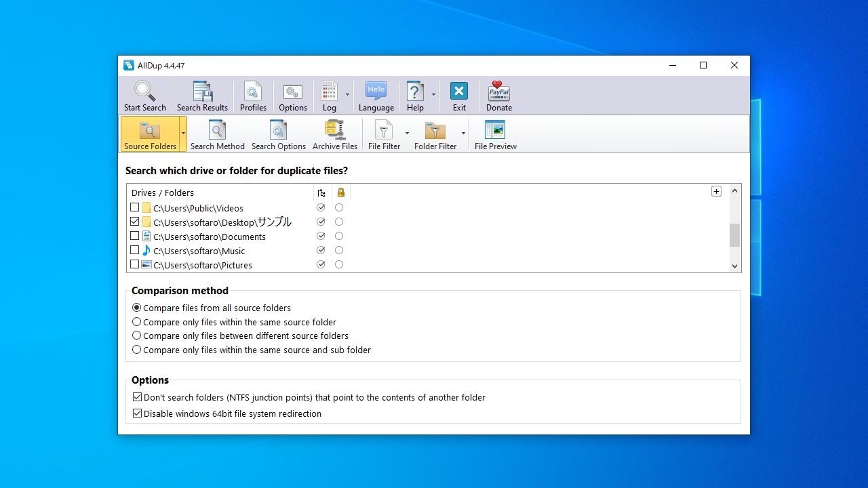868x488 pixels.
Task: Open the File Preview icon
Action: 495,129
